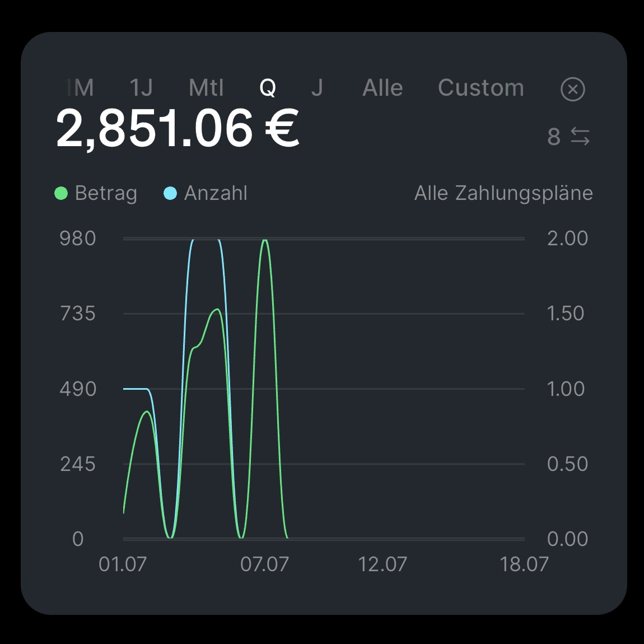The image size is (644, 644).
Task: Switch to the 1J time range tab
Action: pos(141,88)
